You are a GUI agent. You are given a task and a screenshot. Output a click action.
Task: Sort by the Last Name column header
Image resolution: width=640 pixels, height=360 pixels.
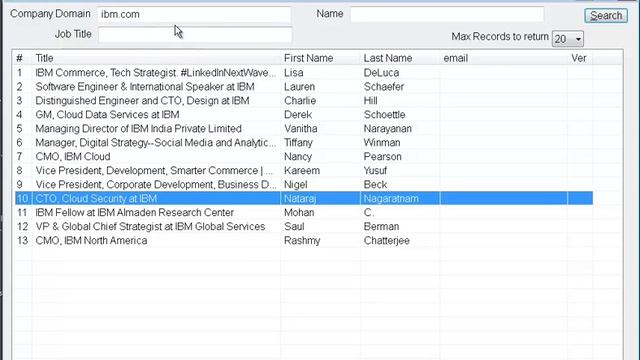coord(388,58)
